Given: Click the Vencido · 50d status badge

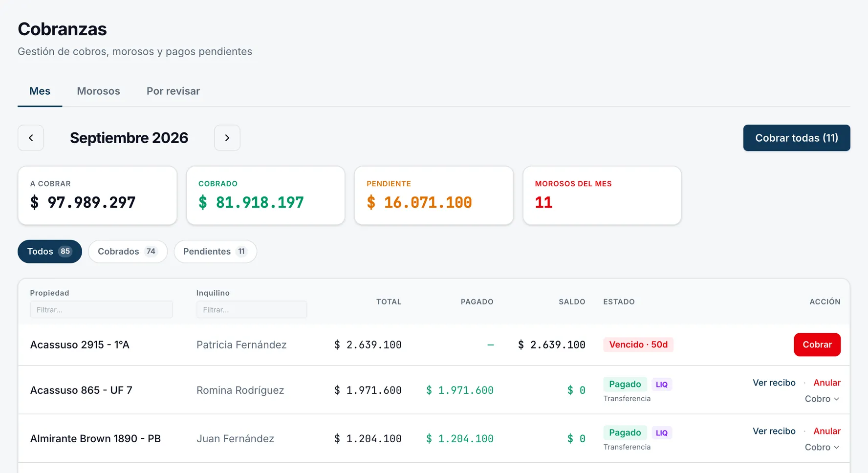Looking at the screenshot, I should (638, 344).
